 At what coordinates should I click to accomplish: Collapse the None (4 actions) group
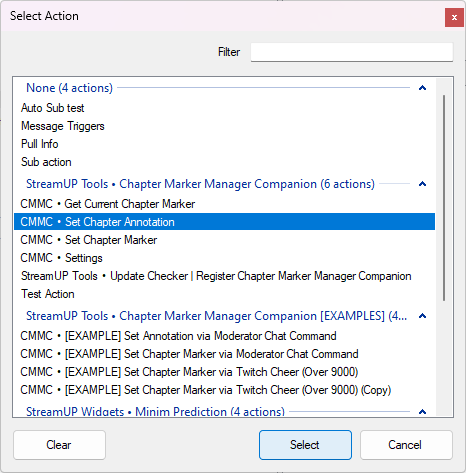tap(422, 88)
